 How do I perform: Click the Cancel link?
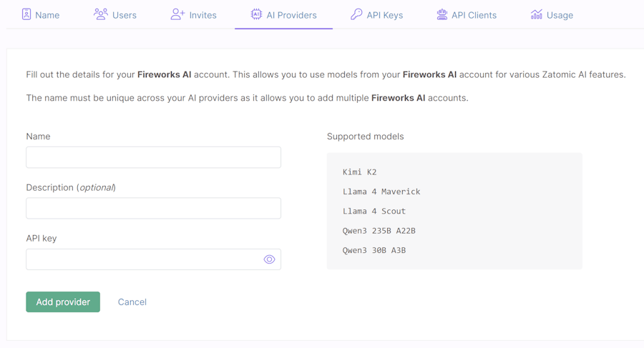[x=132, y=302]
